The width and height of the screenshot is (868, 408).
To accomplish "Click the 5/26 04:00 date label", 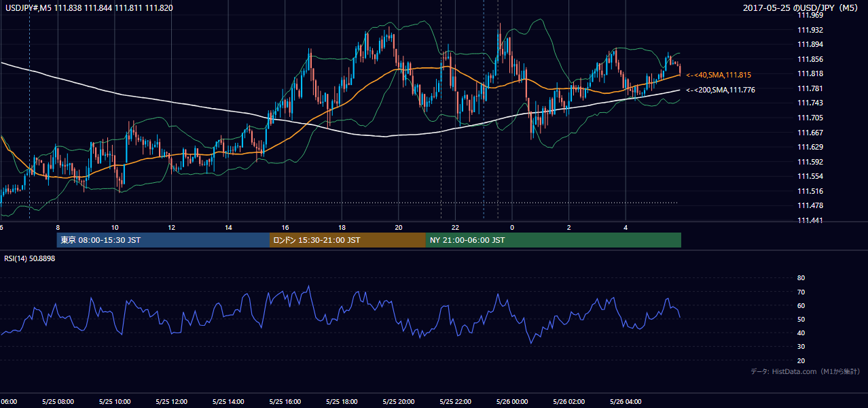I will (626, 401).
